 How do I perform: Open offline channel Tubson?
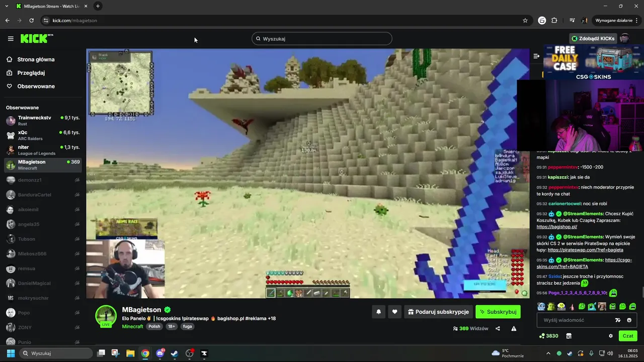click(x=43, y=239)
